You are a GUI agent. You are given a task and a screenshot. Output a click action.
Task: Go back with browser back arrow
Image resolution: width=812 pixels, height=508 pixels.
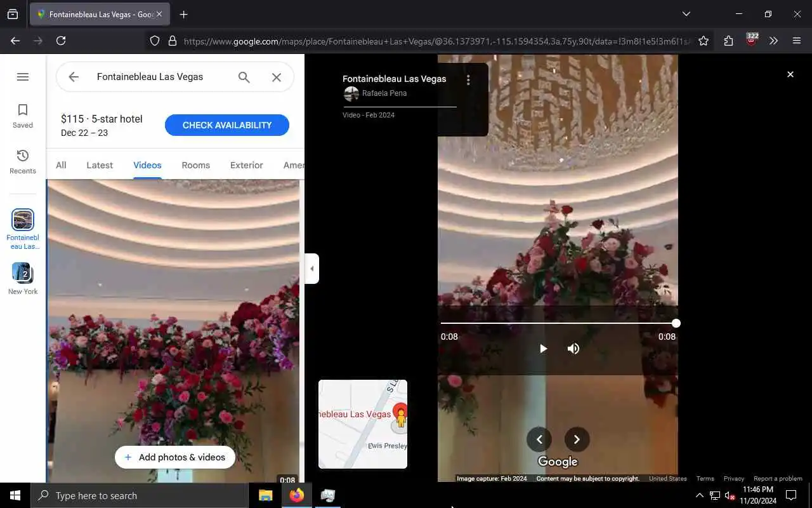click(15, 41)
